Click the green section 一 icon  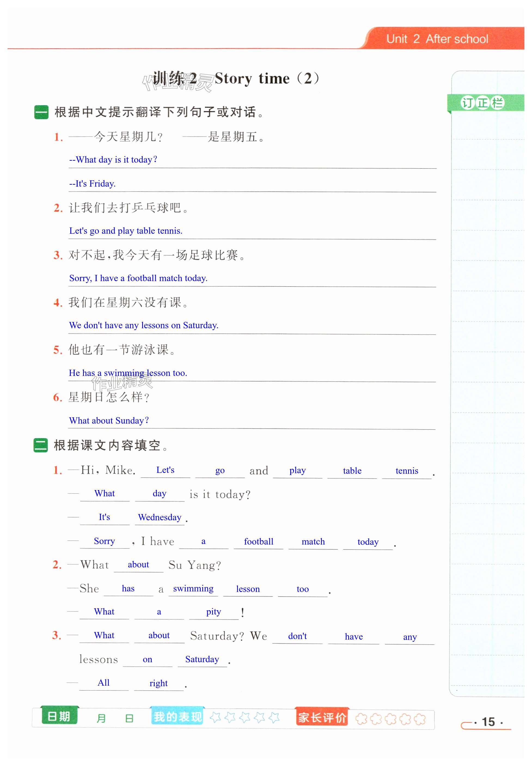(x=41, y=112)
